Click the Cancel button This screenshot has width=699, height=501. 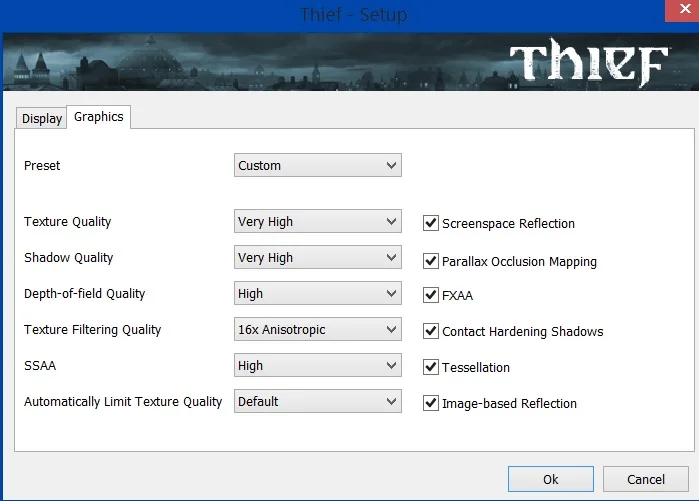pos(646,479)
